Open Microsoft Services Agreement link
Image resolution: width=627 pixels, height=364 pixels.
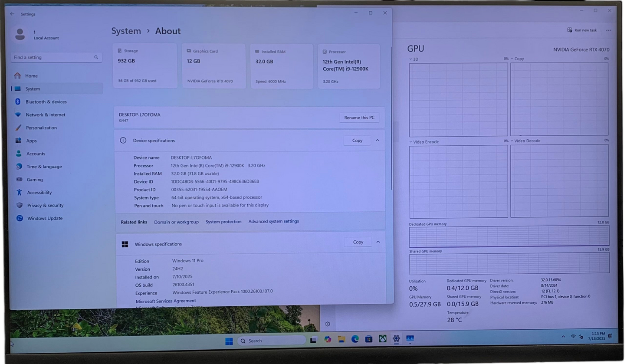(166, 301)
